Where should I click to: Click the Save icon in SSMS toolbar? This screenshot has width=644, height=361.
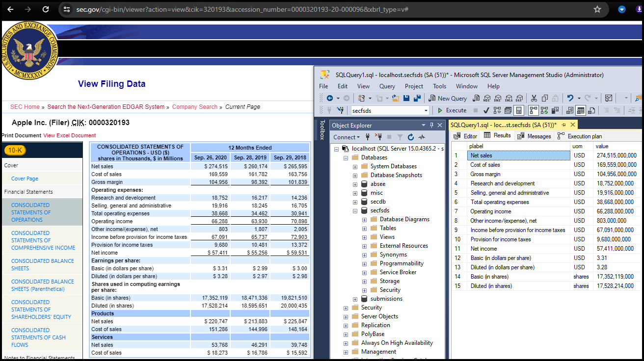point(406,98)
